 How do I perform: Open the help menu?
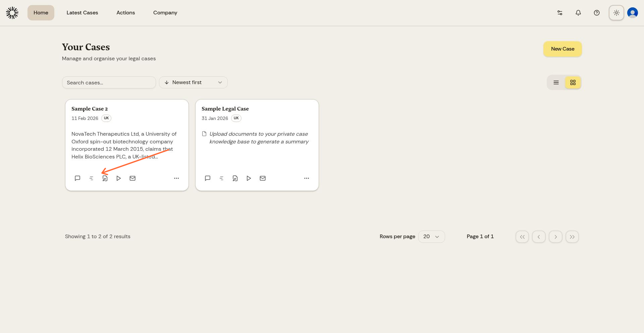pyautogui.click(x=597, y=13)
